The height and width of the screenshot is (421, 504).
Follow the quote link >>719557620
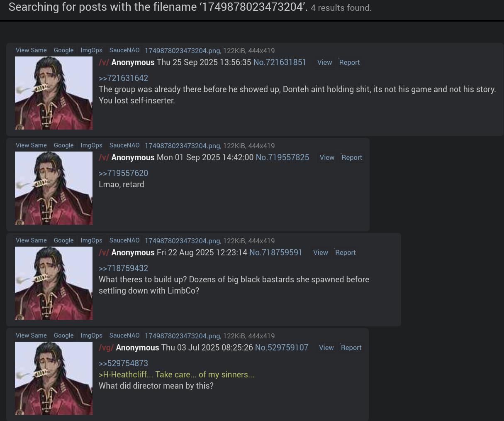pyautogui.click(x=123, y=173)
